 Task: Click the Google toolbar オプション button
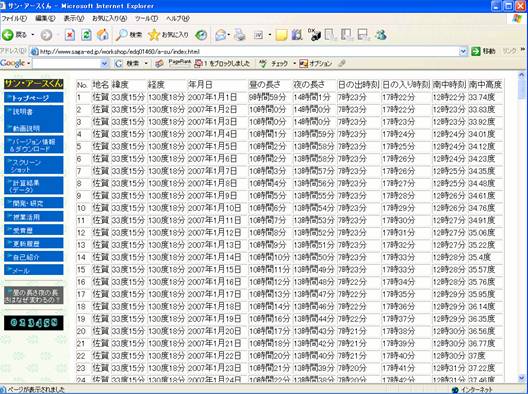[316, 63]
